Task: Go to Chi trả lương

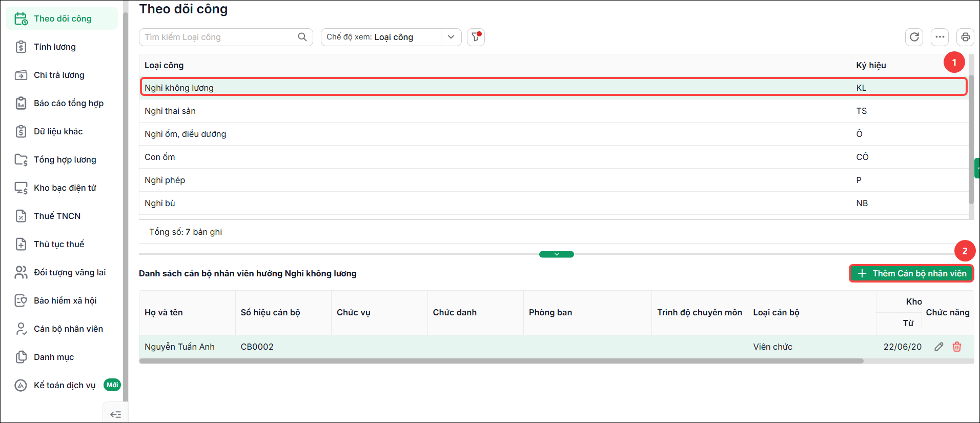Action: pos(59,75)
